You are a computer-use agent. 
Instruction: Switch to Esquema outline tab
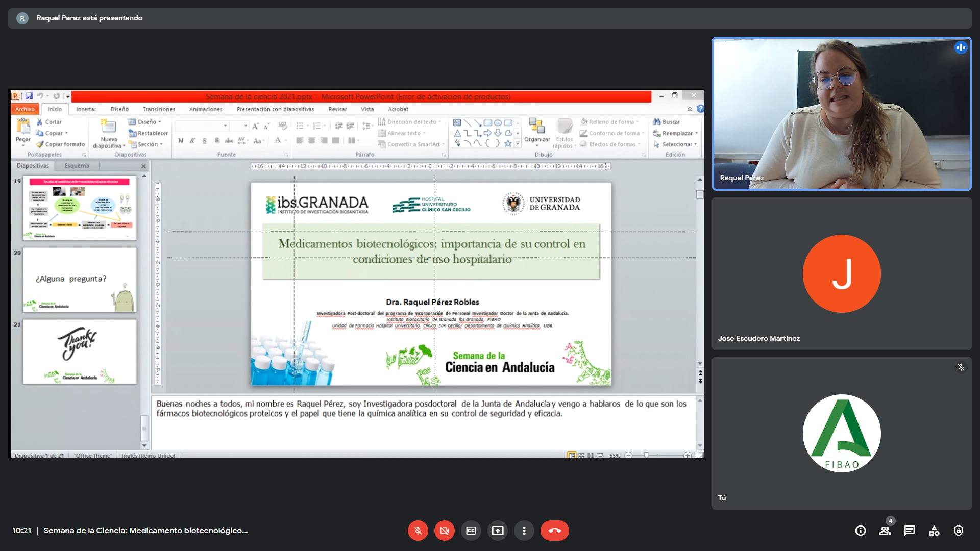tap(77, 166)
